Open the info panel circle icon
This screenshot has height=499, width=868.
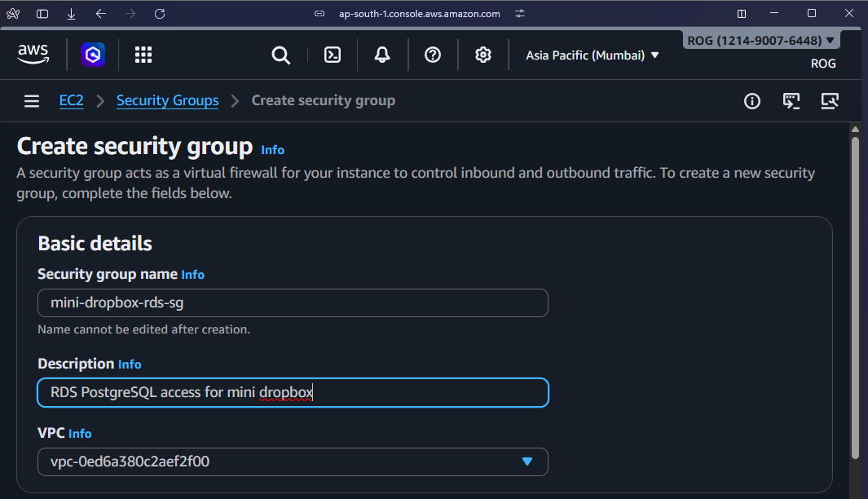click(751, 101)
